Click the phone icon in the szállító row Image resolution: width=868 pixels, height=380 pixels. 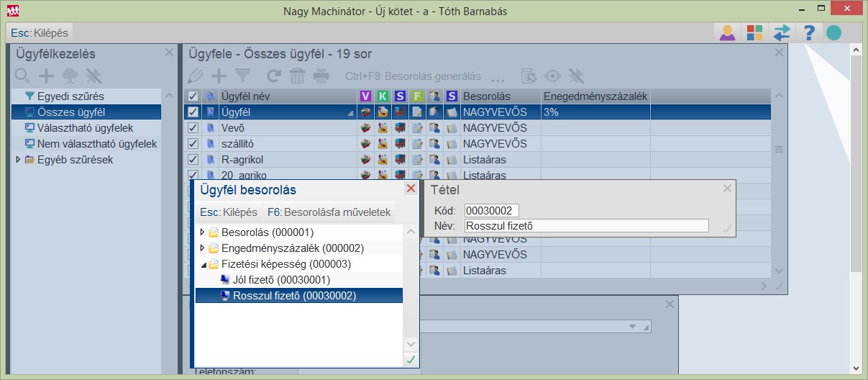(x=383, y=143)
